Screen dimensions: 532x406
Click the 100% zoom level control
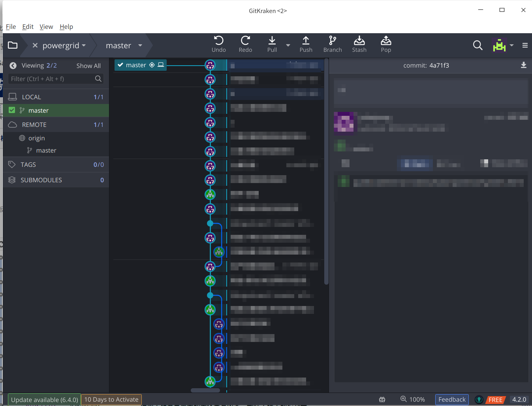click(x=413, y=400)
